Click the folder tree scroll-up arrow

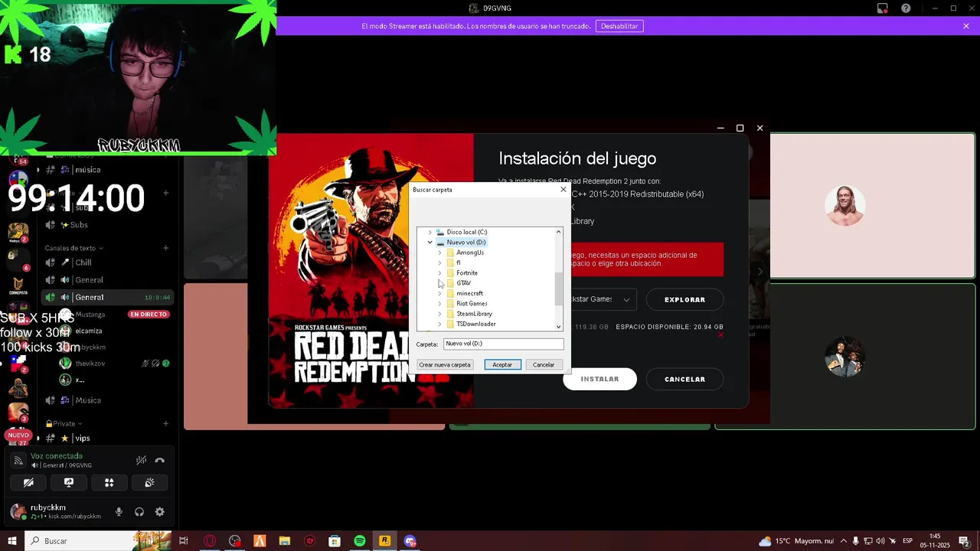tap(558, 232)
